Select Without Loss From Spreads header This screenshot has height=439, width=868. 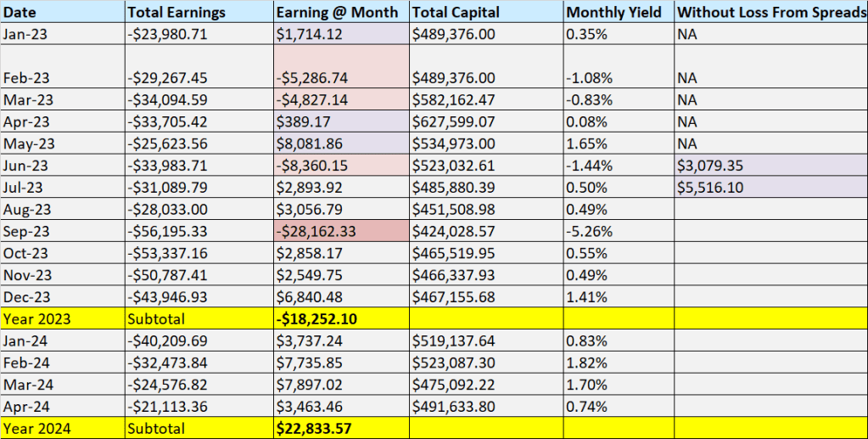click(770, 13)
